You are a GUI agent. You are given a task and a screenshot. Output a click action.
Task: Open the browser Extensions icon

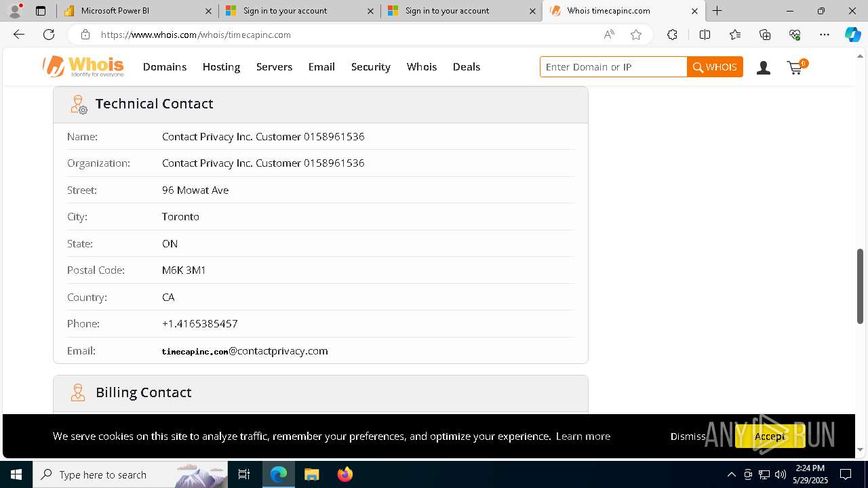(x=672, y=35)
